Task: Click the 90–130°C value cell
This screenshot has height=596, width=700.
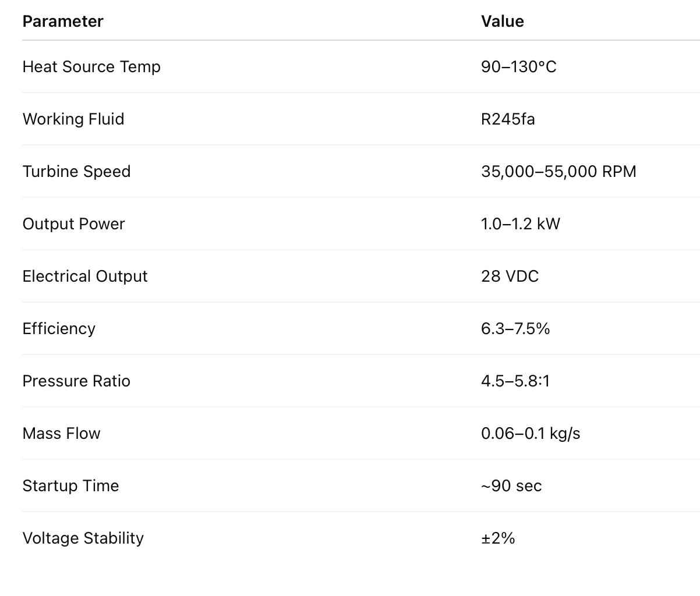Action: click(x=519, y=67)
